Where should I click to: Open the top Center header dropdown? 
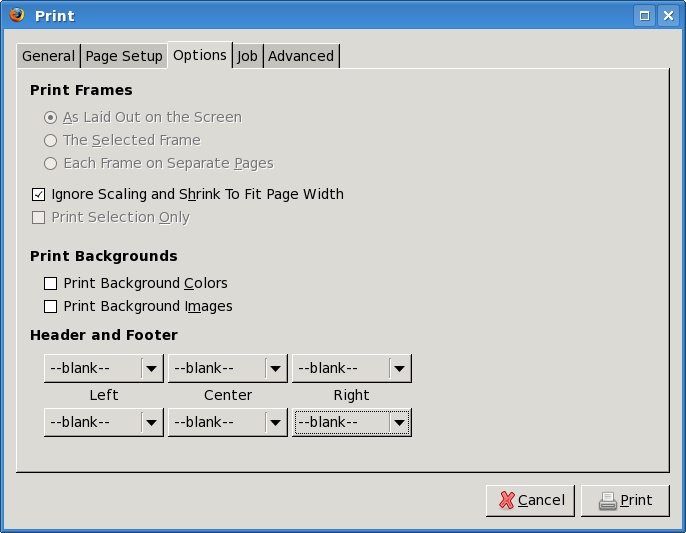click(x=227, y=368)
